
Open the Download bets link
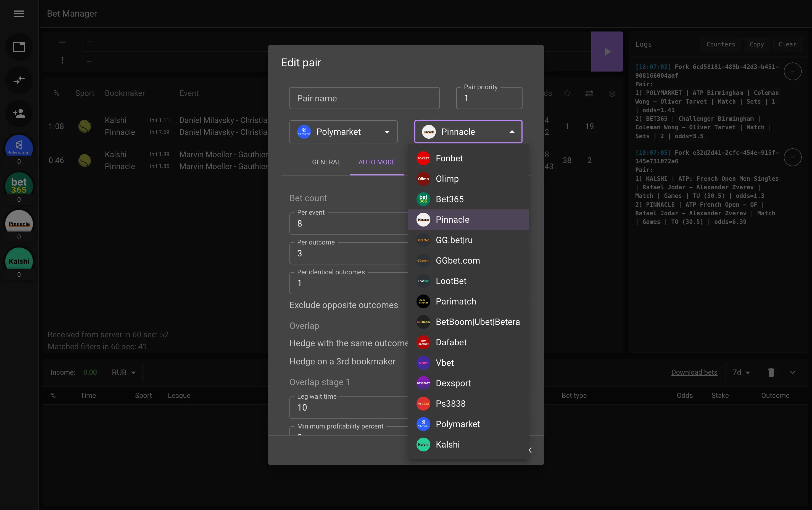(x=694, y=372)
